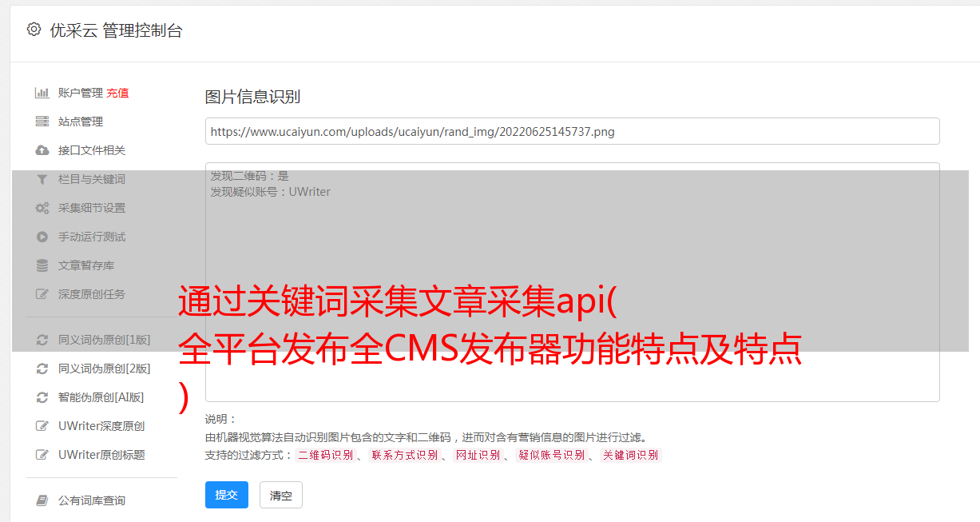This screenshot has width=980, height=522.
Task: Click inside the recognition results text area
Action: tap(572, 282)
